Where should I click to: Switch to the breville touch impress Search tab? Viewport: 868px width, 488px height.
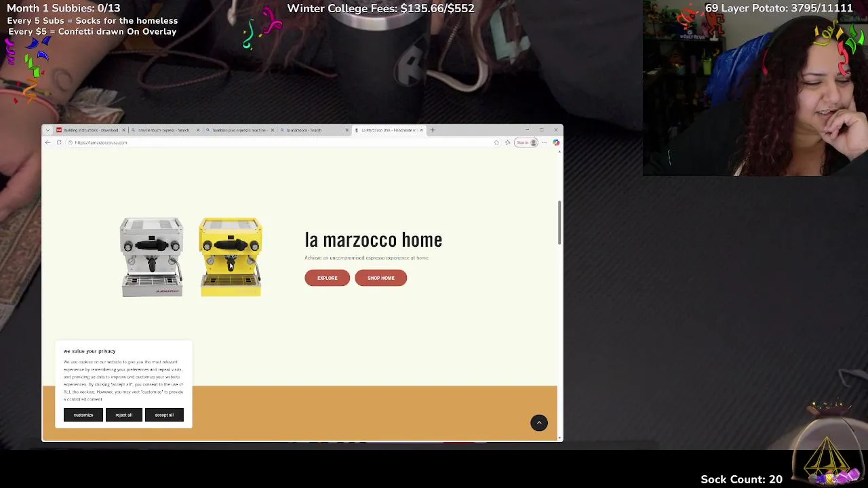point(163,130)
